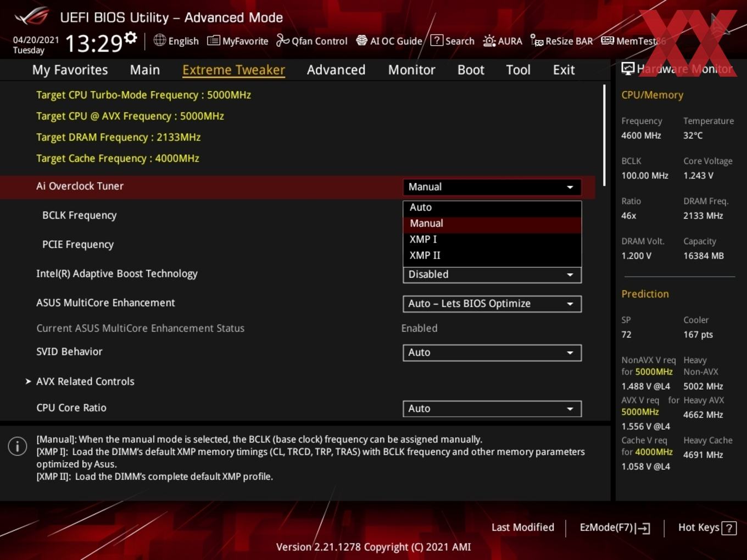Click the 04/20/2021 date text
The width and height of the screenshot is (747, 560).
(x=36, y=40)
